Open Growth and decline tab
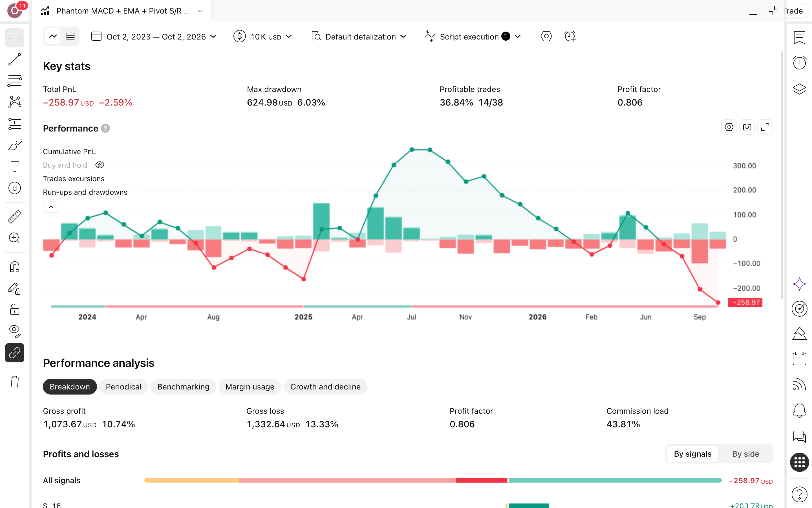Image resolution: width=812 pixels, height=508 pixels. coord(325,387)
